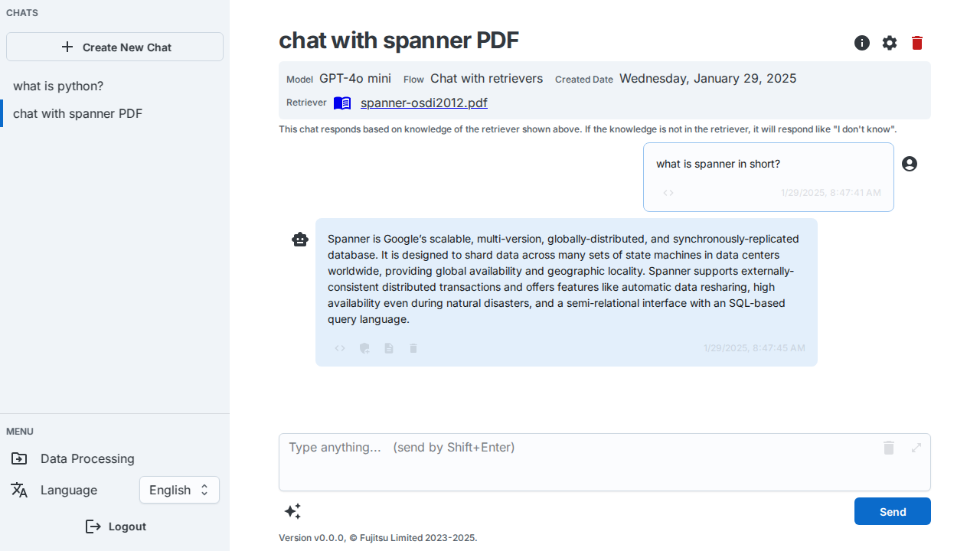
Task: Open chat details via the info icon
Action: coord(861,43)
